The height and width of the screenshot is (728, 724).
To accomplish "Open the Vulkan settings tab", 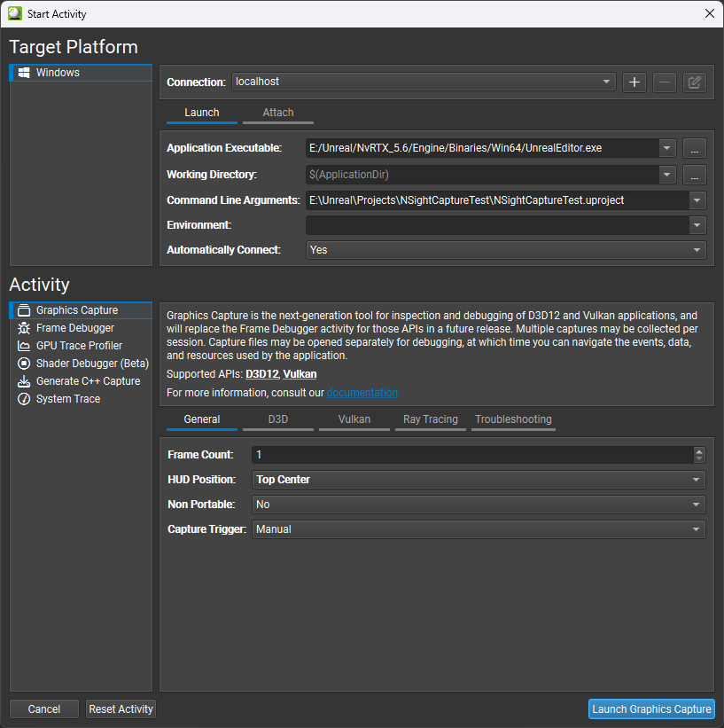I will 354,419.
